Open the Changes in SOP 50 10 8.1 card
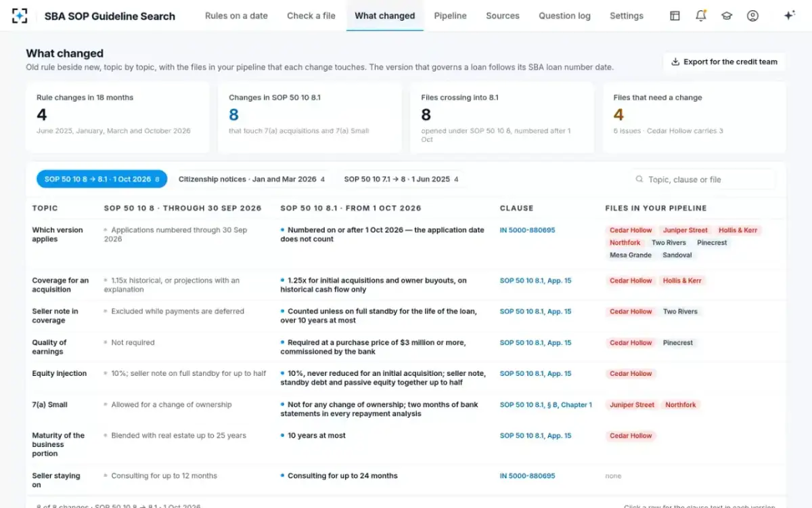Viewport: 812px width, 508px height. click(310, 117)
